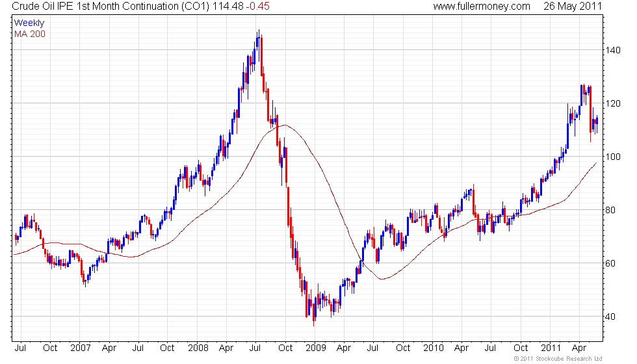This screenshot has height=364, width=637.
Task: Click the 'MA 200' legend label
Action: [x=30, y=34]
